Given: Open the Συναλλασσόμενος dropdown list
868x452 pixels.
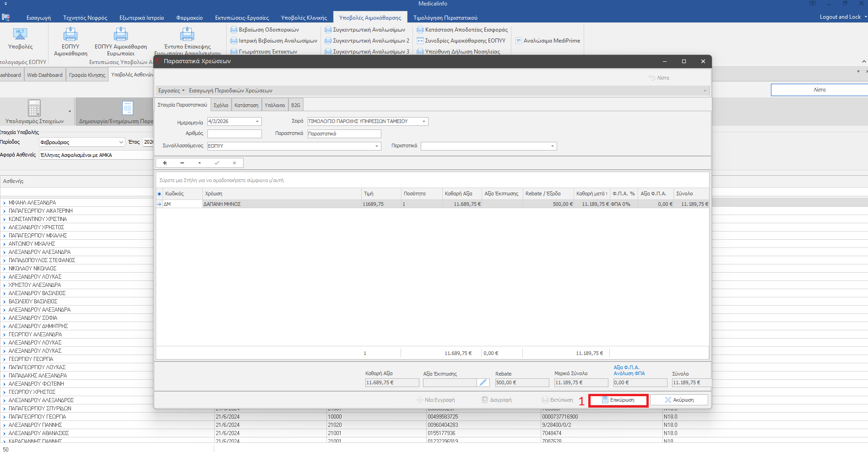Looking at the screenshot, I should [377, 146].
